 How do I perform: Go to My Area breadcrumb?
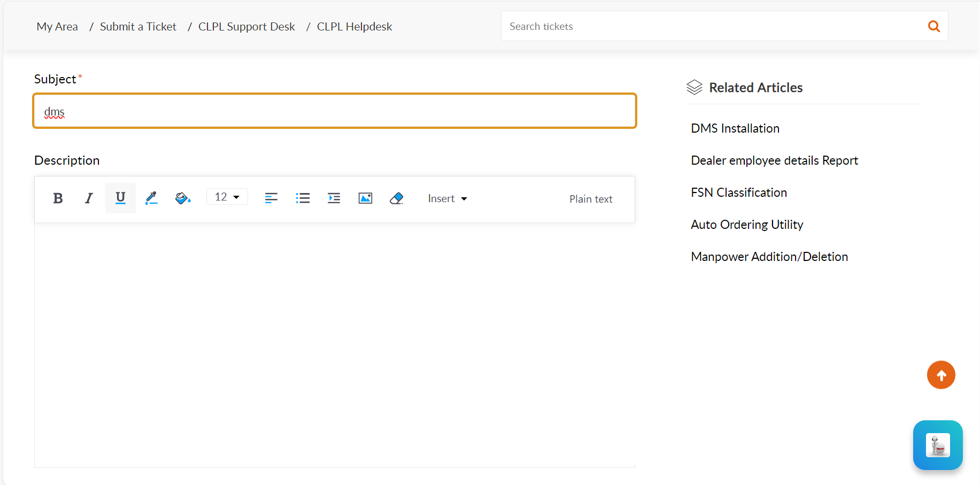pyautogui.click(x=57, y=27)
